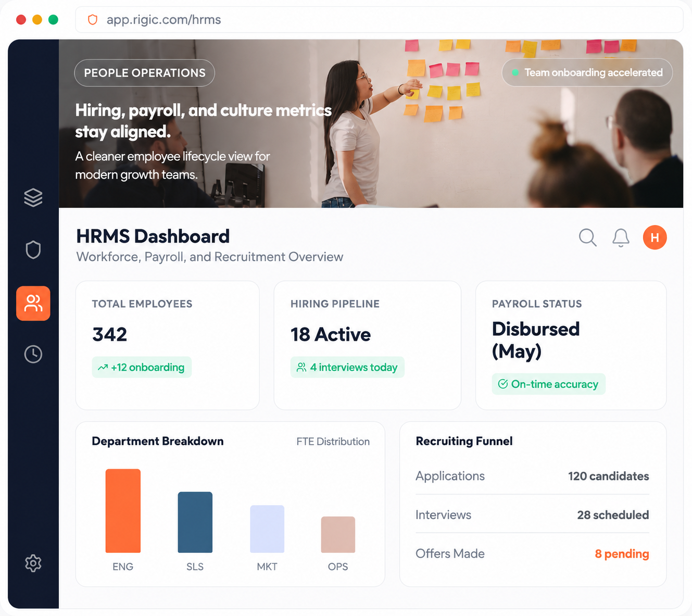692x616 pixels.
Task: Click check icon beside On-time accuracy
Action: click(503, 384)
